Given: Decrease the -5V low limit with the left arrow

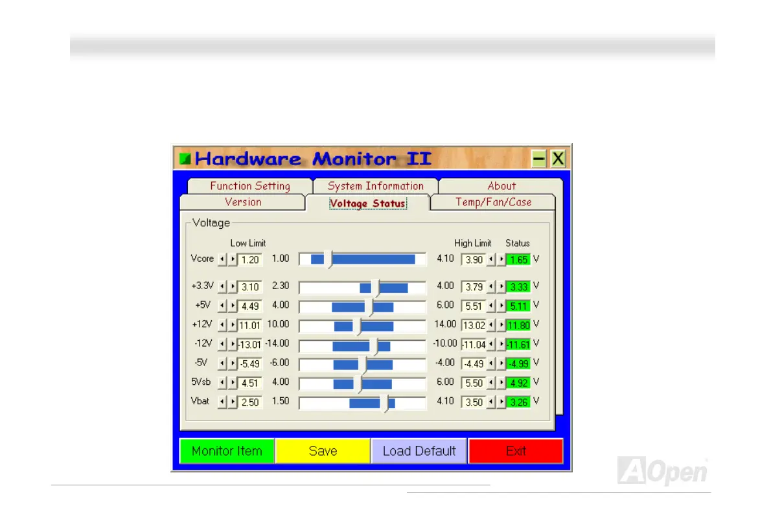Looking at the screenshot, I should (222, 364).
